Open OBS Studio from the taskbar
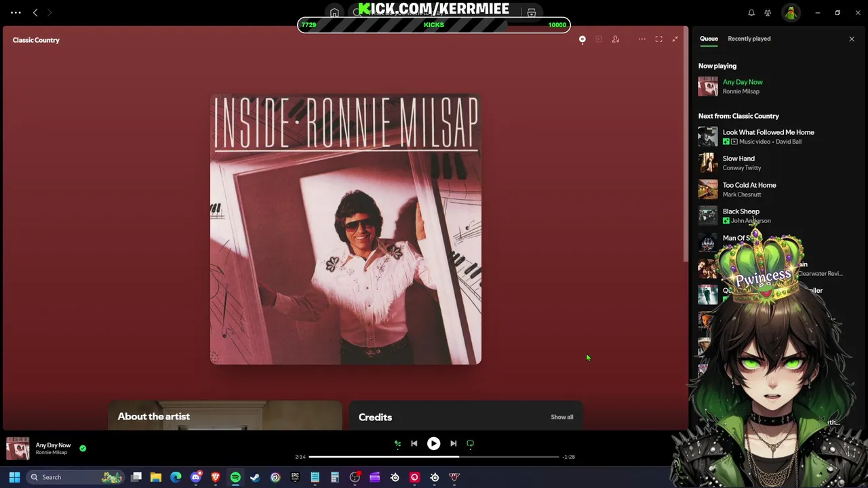Screen dimensions: 868x488 click(355, 477)
